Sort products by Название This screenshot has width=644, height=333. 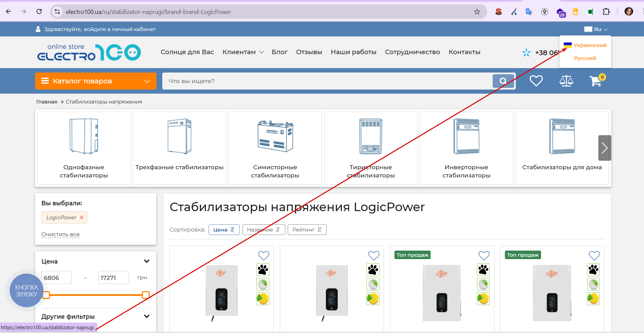[x=264, y=230]
